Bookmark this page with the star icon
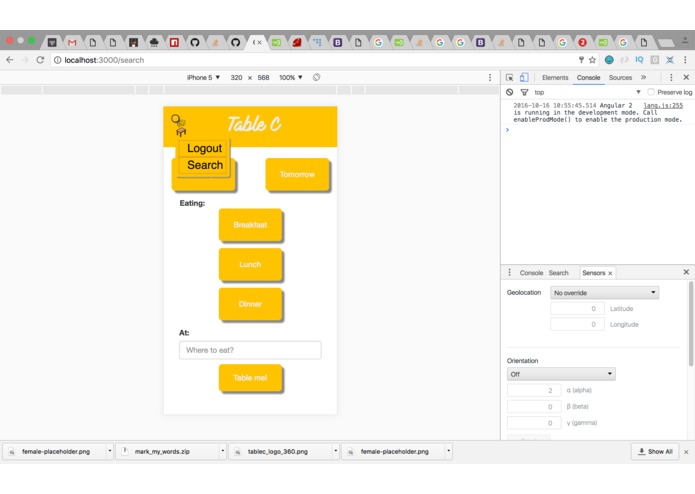Image resolution: width=695 pixels, height=494 pixels. (x=592, y=60)
